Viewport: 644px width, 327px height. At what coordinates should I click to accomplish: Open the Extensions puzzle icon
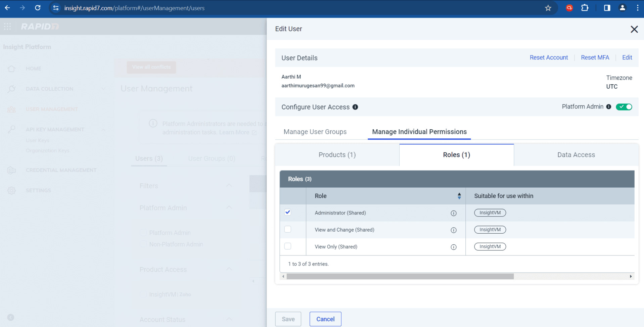pyautogui.click(x=585, y=8)
